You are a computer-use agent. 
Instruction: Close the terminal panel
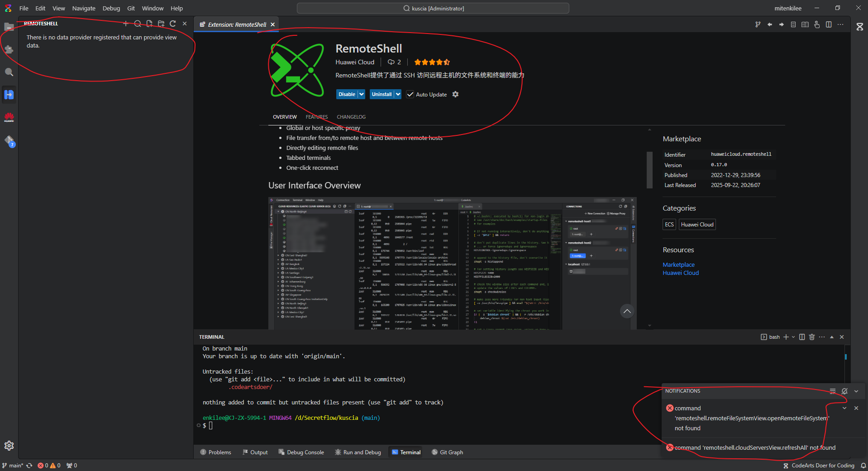[x=842, y=337]
